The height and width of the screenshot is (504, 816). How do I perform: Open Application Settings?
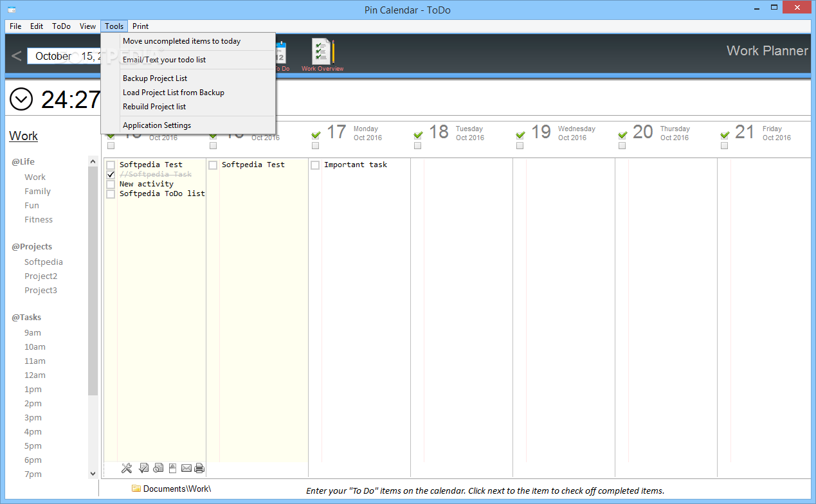click(x=188, y=125)
